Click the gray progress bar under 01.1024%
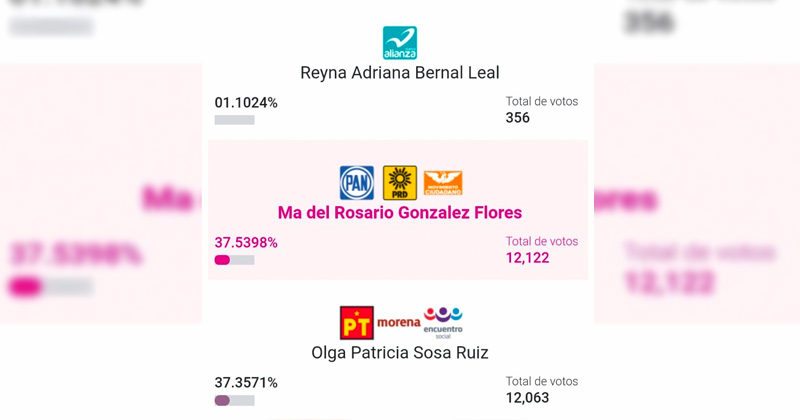This screenshot has height=420, width=800. [x=234, y=120]
